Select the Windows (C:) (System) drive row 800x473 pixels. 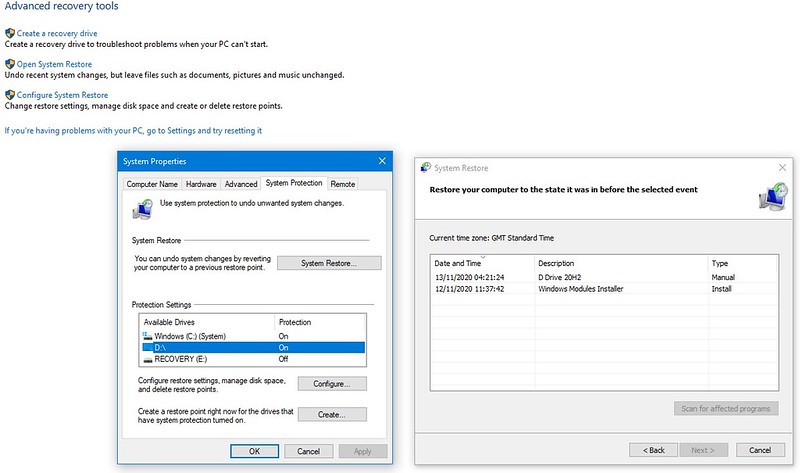tap(253, 336)
